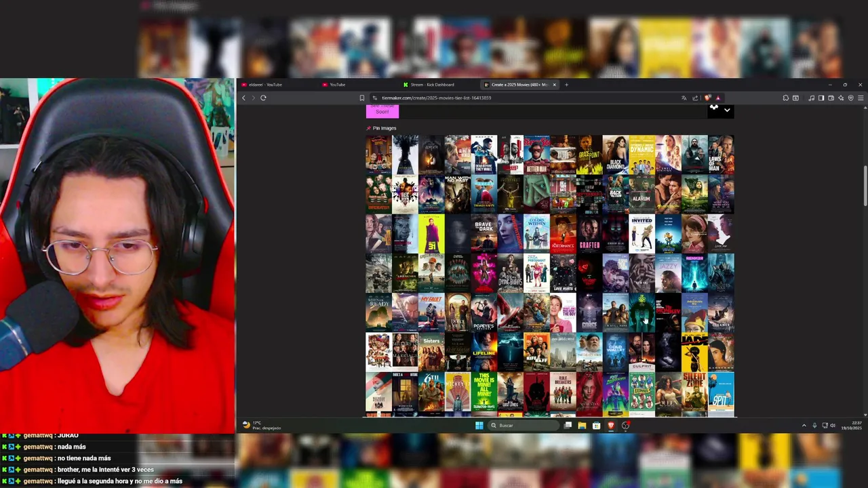Open the Leo AI sparkle icon
The height and width of the screenshot is (488, 868).
click(841, 98)
